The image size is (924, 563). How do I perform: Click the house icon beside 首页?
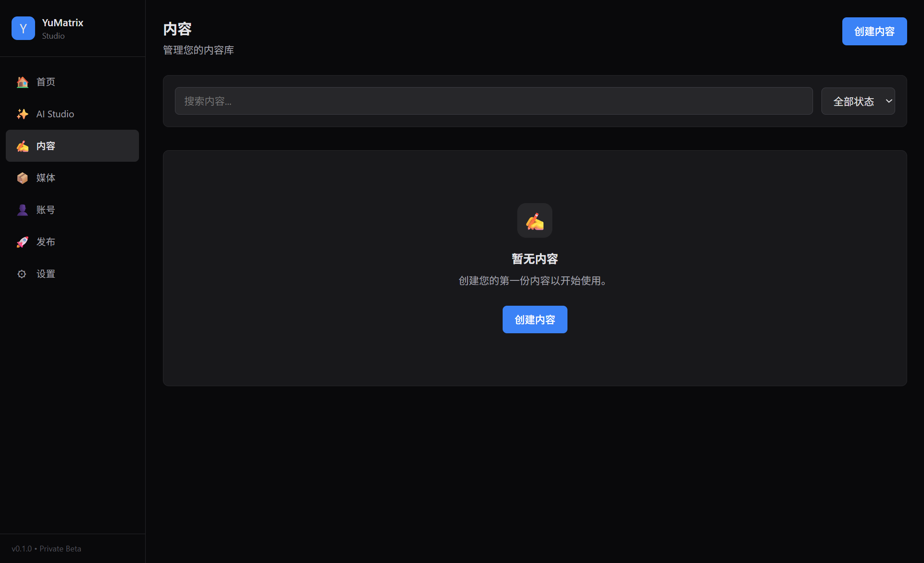pos(22,82)
